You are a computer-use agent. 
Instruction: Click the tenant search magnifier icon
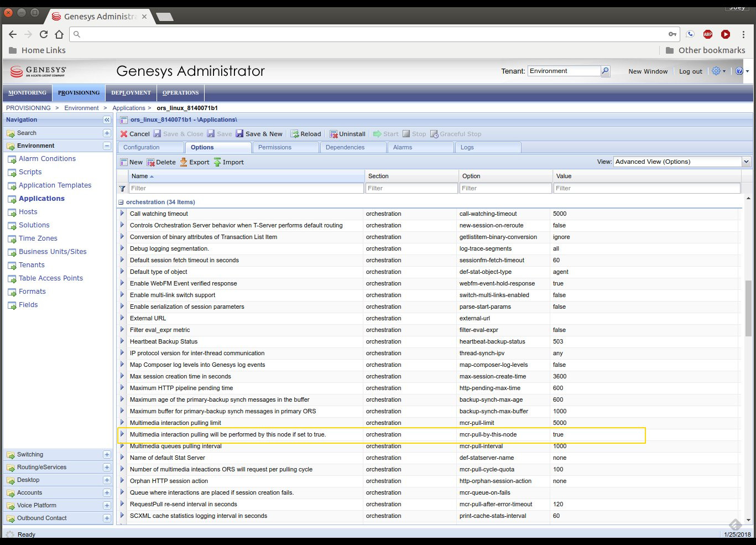coord(605,71)
